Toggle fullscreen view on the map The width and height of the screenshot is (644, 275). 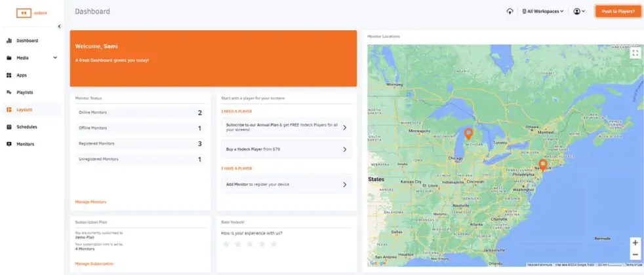[634, 54]
